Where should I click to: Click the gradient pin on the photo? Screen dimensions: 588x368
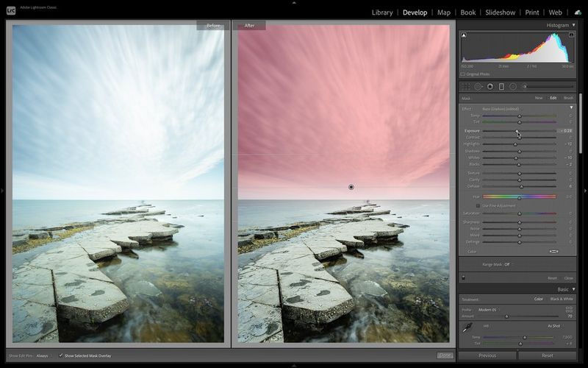pos(351,187)
